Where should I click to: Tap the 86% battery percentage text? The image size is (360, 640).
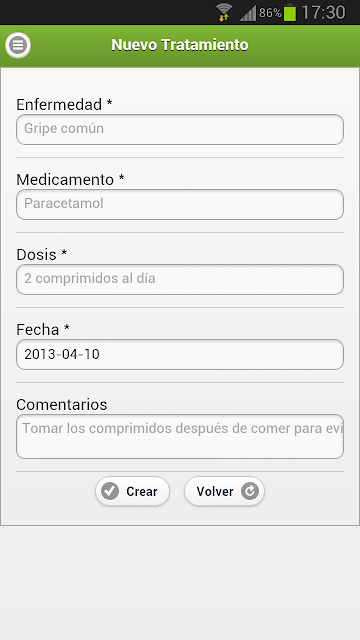pyautogui.click(x=270, y=13)
